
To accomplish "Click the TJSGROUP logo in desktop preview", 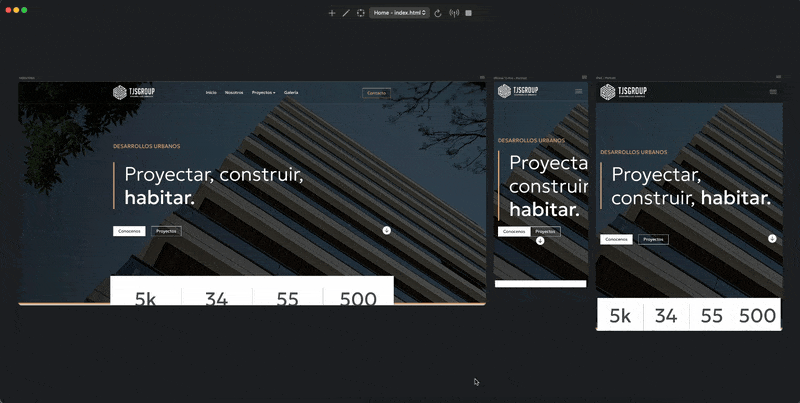I will pos(134,92).
